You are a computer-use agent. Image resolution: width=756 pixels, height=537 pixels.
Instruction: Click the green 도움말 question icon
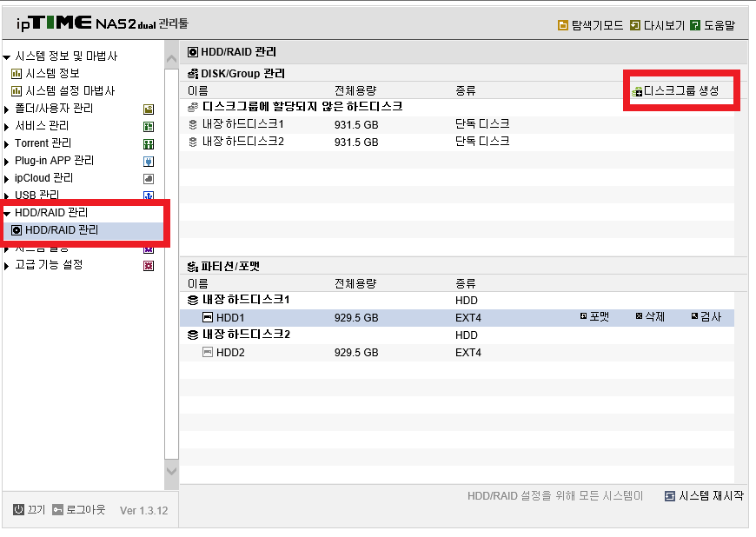coord(695,25)
